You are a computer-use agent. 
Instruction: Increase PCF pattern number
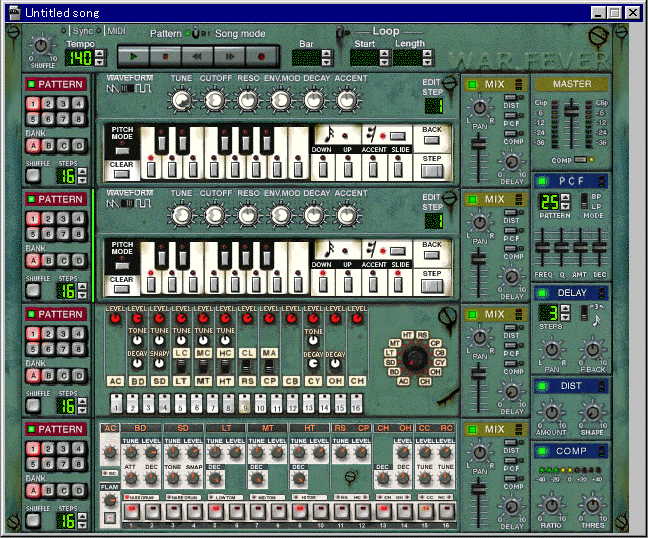[565, 198]
